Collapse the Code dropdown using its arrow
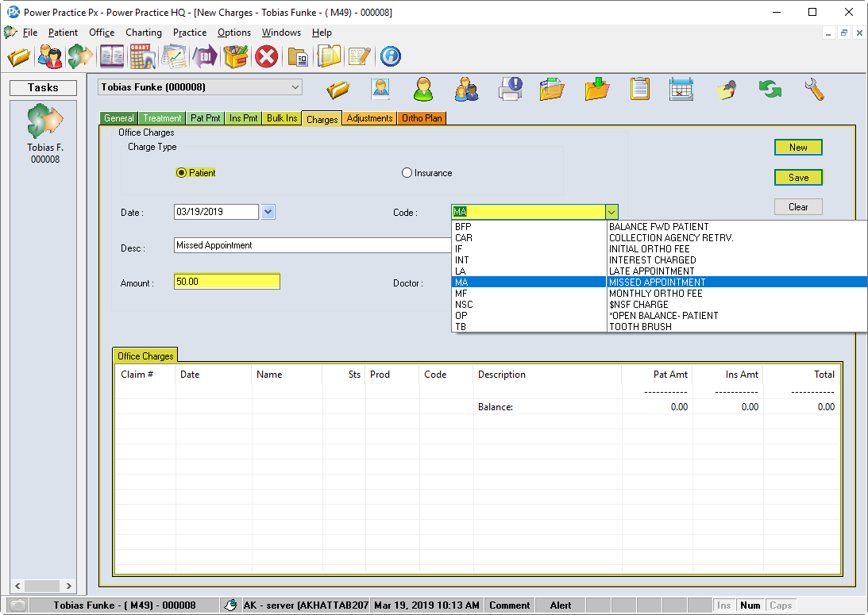Viewport: 868px width, 615px height. pyautogui.click(x=611, y=212)
